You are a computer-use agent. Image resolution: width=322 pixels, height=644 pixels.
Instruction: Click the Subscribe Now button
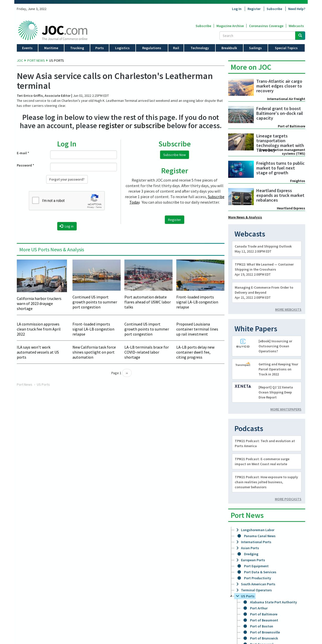175,155
